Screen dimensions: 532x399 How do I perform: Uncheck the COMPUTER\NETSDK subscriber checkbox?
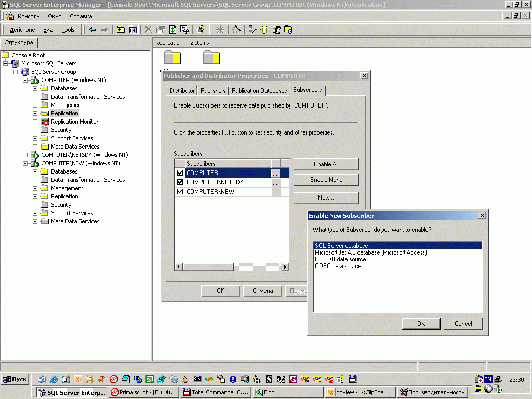click(180, 182)
